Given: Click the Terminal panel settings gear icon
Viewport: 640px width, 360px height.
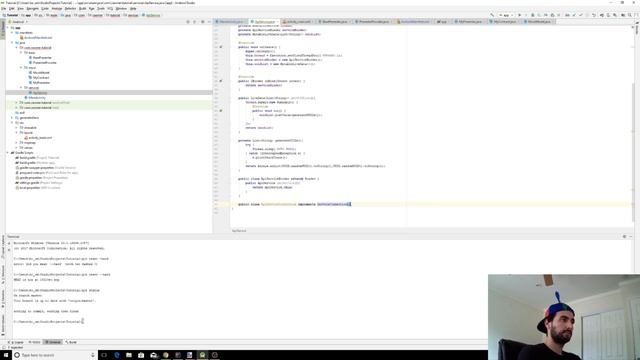Looking at the screenshot, I should (624, 237).
